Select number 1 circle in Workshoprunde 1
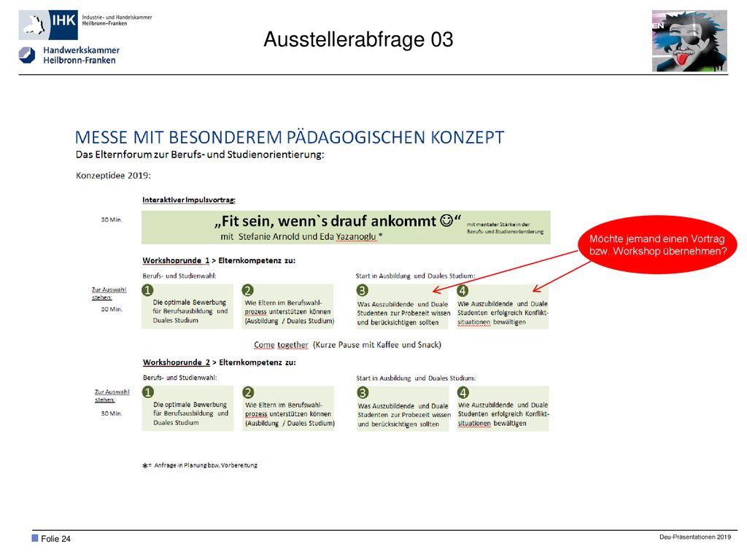The width and height of the screenshot is (747, 560). (148, 290)
